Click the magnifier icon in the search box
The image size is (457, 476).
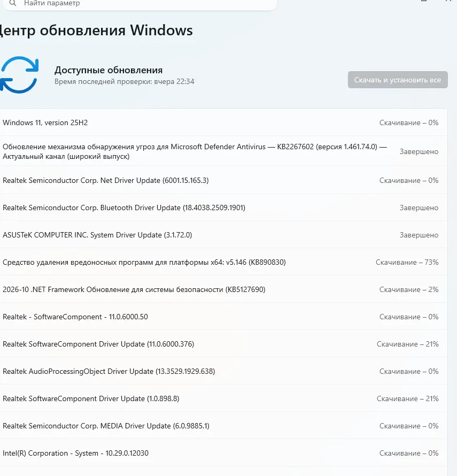(x=13, y=3)
